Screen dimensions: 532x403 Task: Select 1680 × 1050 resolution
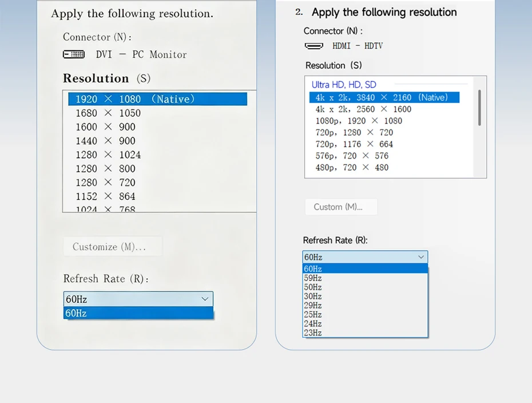(108, 113)
